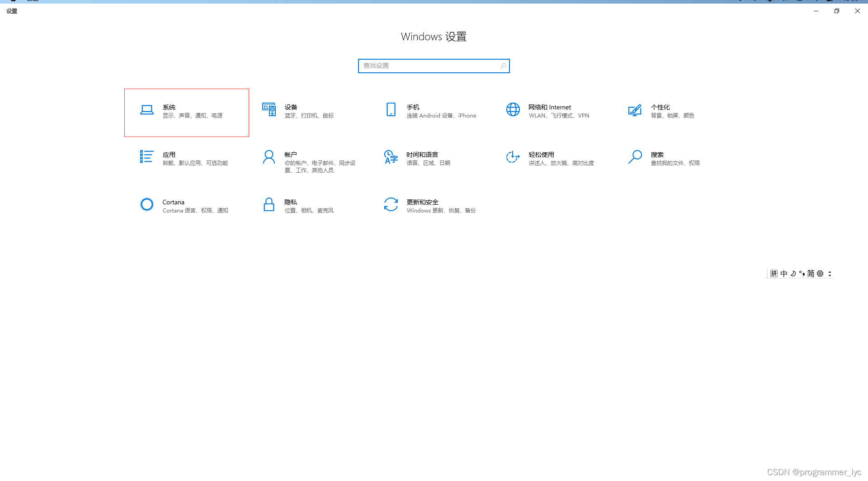Click the 个性化 monitor and pen icon
Image resolution: width=868 pixels, height=481 pixels.
635,110
